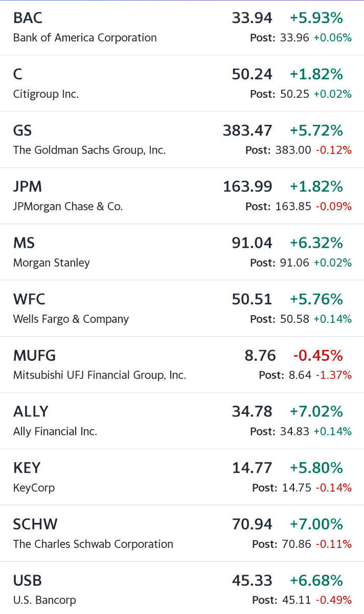Open Wells Fargo & Company name
This screenshot has width=364, height=614.
[x=71, y=319]
